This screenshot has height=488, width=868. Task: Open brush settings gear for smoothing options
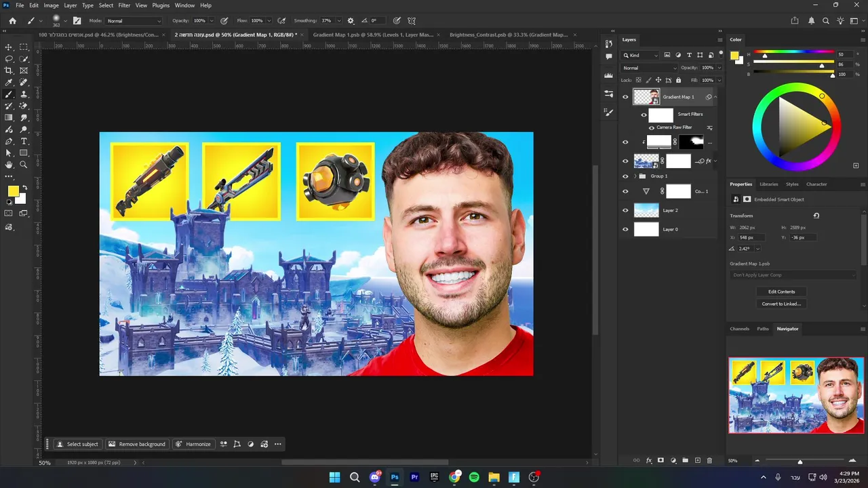click(351, 21)
